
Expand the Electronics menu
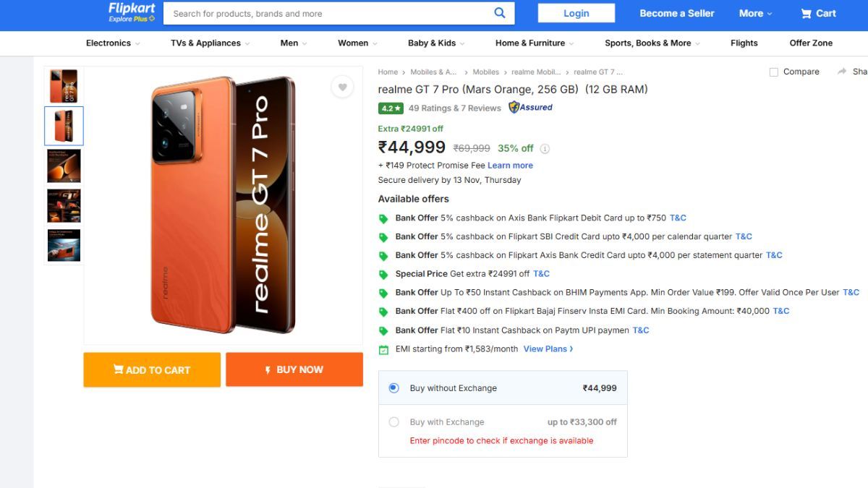tap(113, 43)
